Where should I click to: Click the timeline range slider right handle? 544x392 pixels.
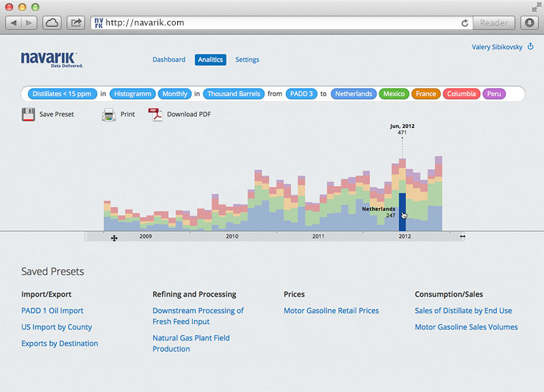[x=463, y=237]
